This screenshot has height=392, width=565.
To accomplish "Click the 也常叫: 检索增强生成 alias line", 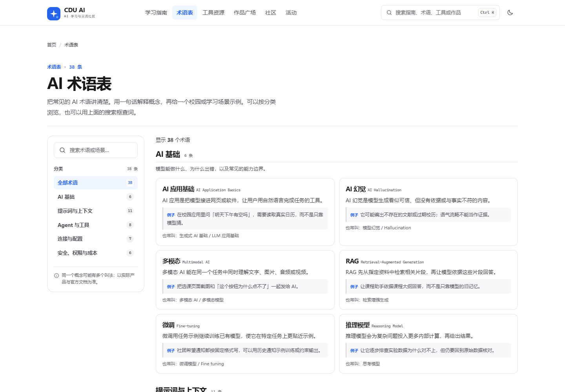I will pos(367,300).
